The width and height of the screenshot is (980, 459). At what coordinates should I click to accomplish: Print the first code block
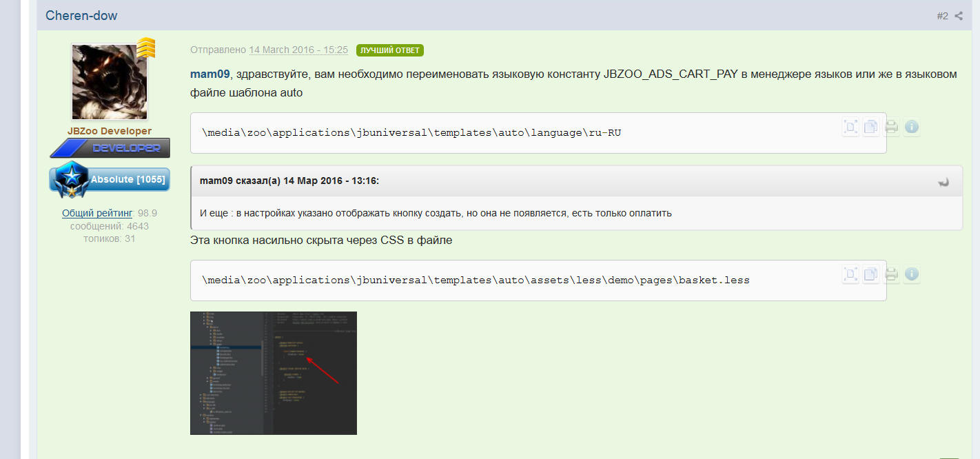891,127
